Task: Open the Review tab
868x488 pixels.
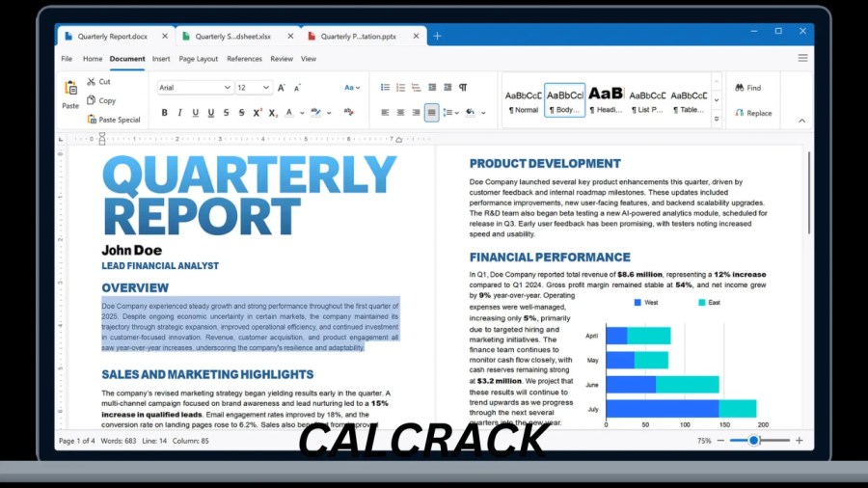Action: pos(282,59)
